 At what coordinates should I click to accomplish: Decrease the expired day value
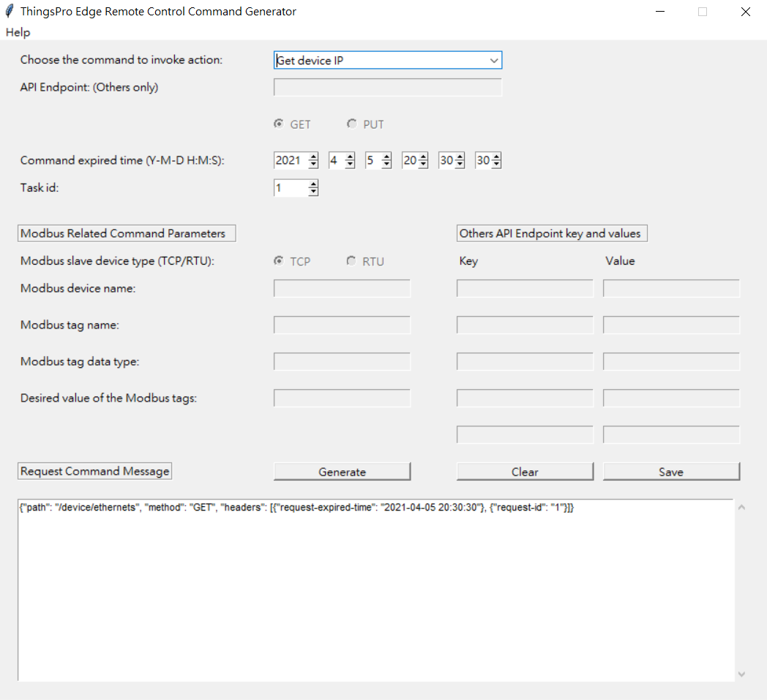[386, 165]
